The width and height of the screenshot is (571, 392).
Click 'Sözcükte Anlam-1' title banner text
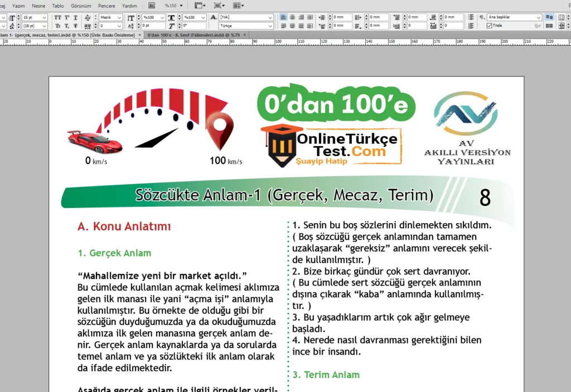[x=284, y=195]
